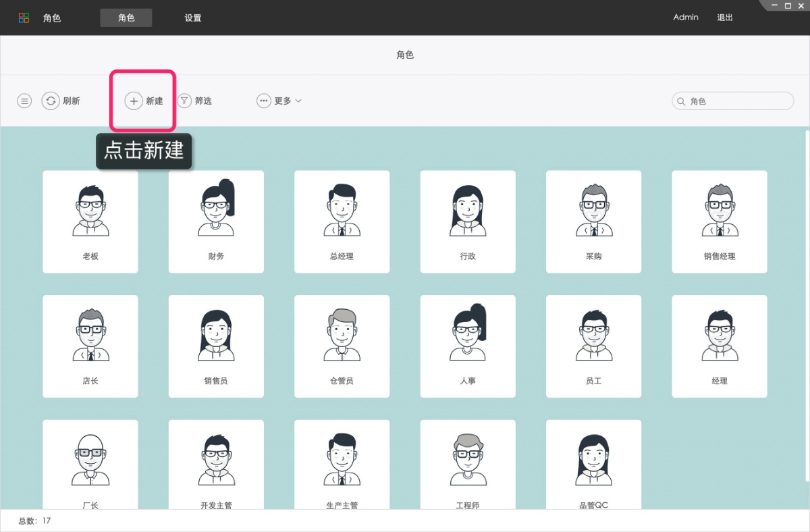Click the 更多 ellipsis icon

coord(264,101)
